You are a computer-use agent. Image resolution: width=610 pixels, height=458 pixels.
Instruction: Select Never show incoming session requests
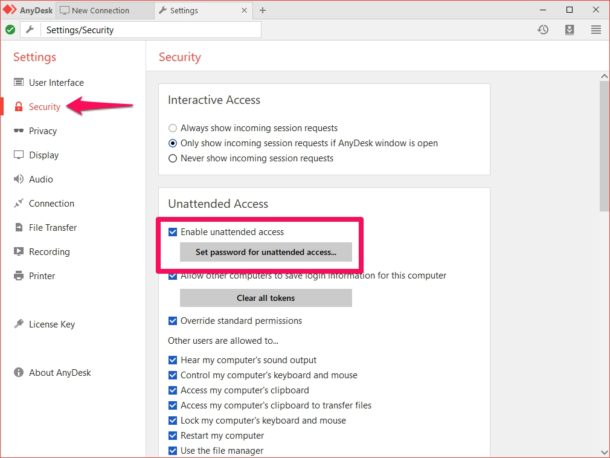coord(172,158)
